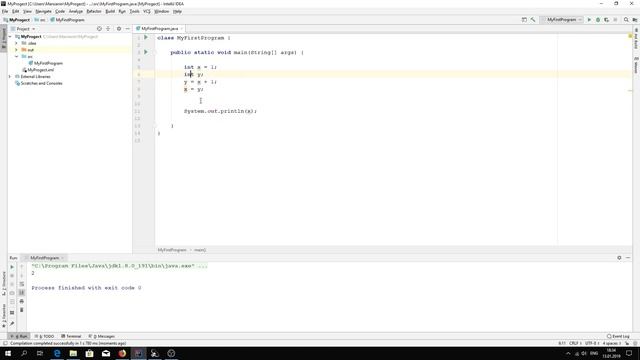Rerun program in the Run panel
The height and width of the screenshot is (360, 640).
tap(12, 267)
